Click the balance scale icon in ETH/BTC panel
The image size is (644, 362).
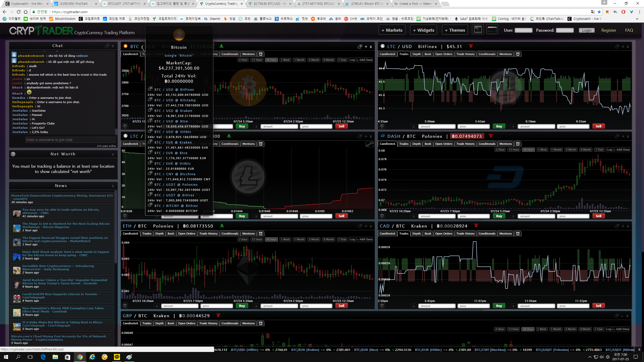[125, 306]
